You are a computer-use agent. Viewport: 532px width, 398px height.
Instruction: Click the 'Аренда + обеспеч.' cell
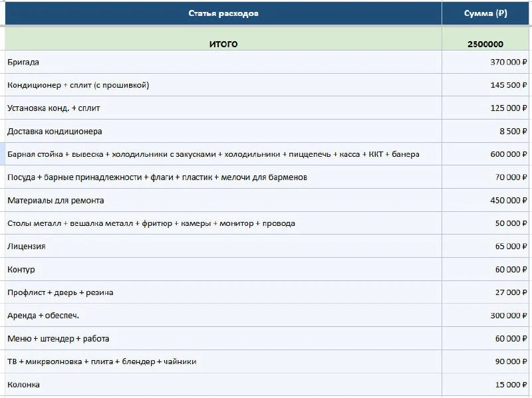coord(223,316)
